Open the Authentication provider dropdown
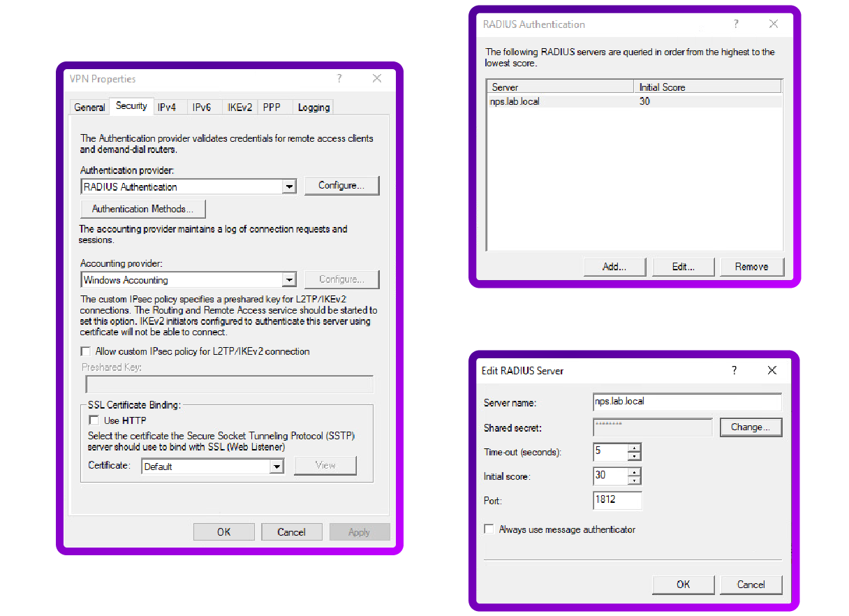 289,186
